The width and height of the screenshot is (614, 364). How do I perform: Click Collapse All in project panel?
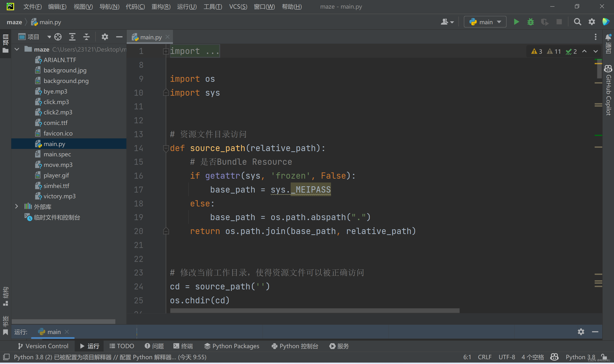coord(86,37)
